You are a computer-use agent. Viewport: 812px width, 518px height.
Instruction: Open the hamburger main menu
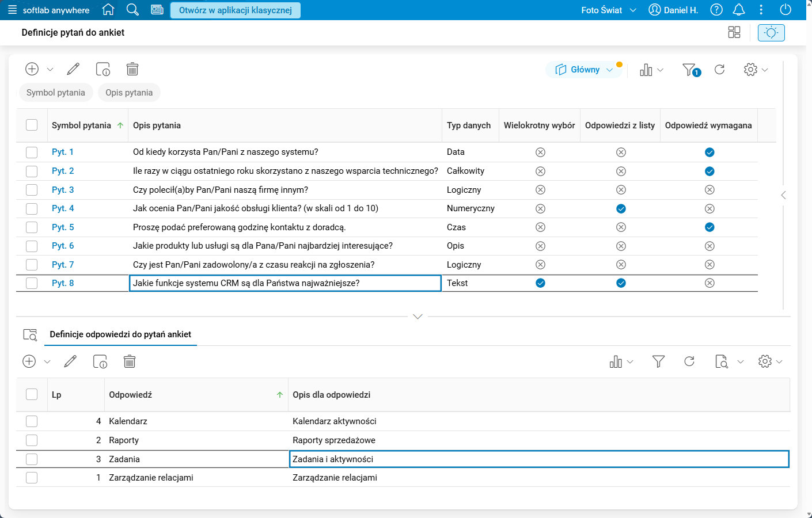pos(12,10)
